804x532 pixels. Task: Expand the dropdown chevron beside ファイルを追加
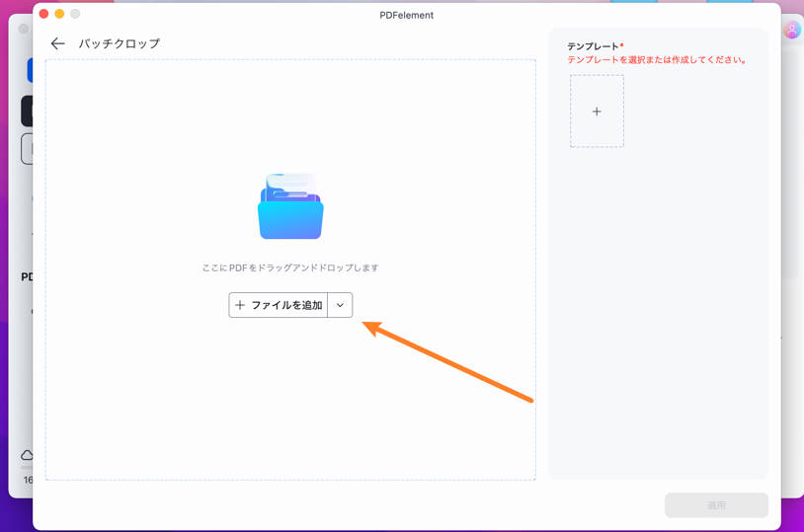click(340, 305)
